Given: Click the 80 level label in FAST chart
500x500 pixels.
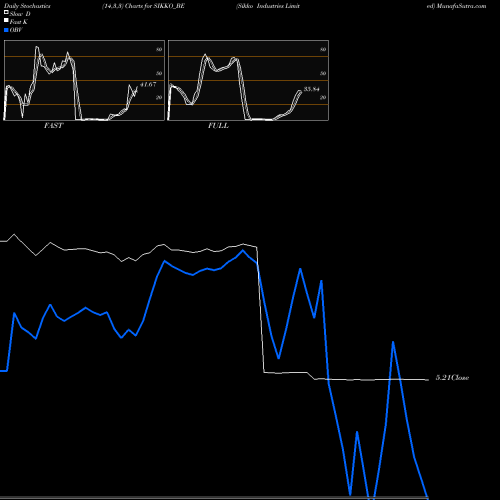Looking at the screenshot, I should 159,49.
